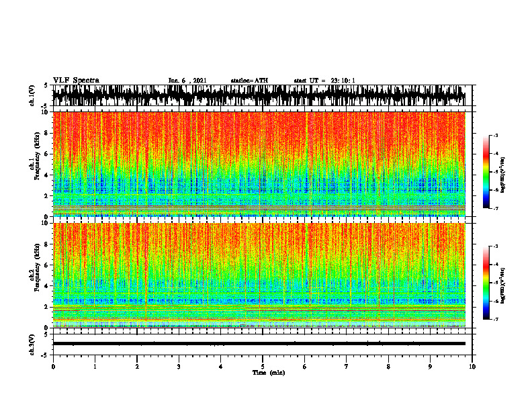Image resolution: width=532 pixels, height=411 pixels.
Task: Click the "Time (min)" axis label
Action: pyautogui.click(x=269, y=373)
